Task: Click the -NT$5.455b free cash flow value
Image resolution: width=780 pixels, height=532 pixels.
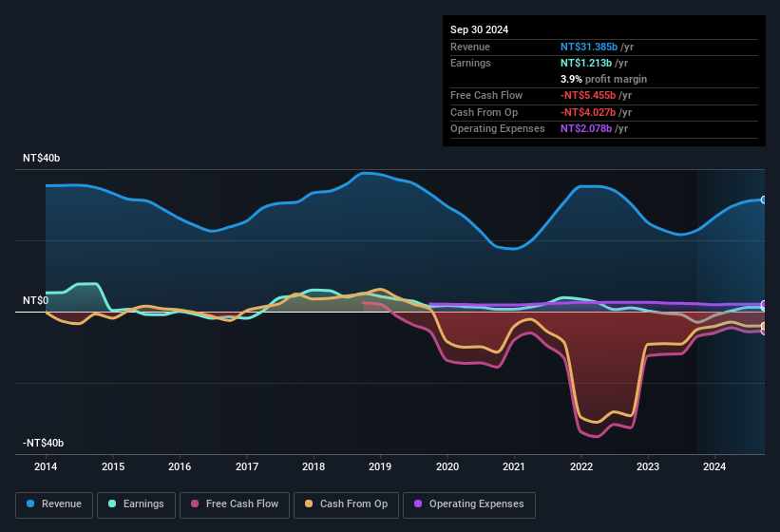Action: click(588, 95)
